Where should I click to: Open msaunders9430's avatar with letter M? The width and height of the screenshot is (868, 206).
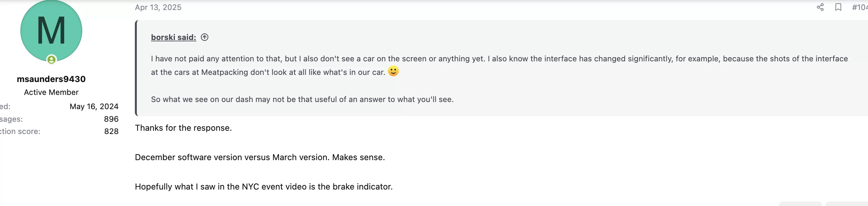[x=51, y=30]
